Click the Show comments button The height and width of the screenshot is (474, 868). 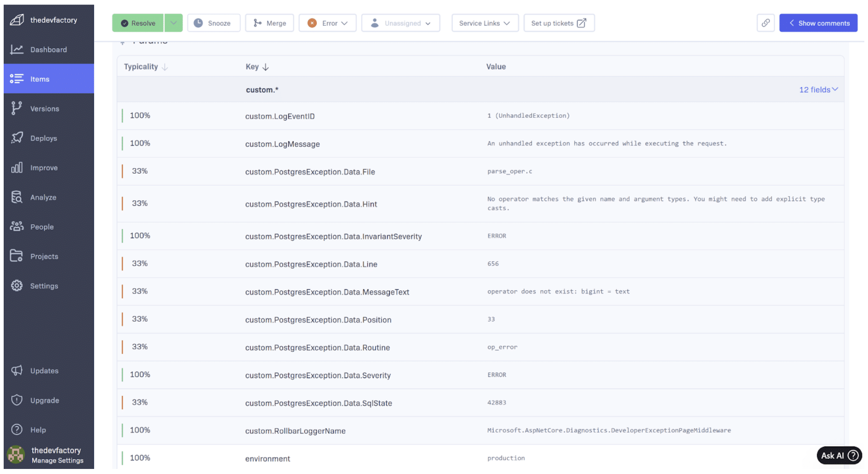pos(818,23)
